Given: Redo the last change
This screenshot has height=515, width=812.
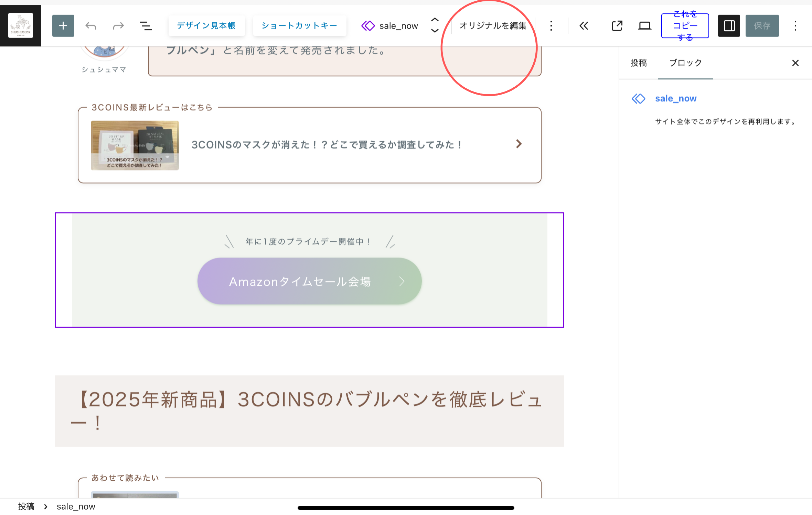Looking at the screenshot, I should click(118, 26).
